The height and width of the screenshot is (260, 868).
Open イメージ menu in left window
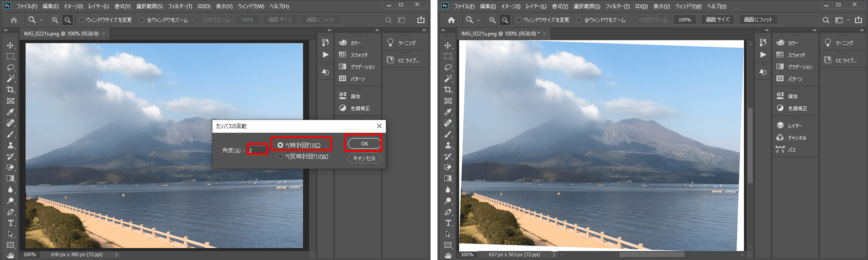pyautogui.click(x=73, y=7)
